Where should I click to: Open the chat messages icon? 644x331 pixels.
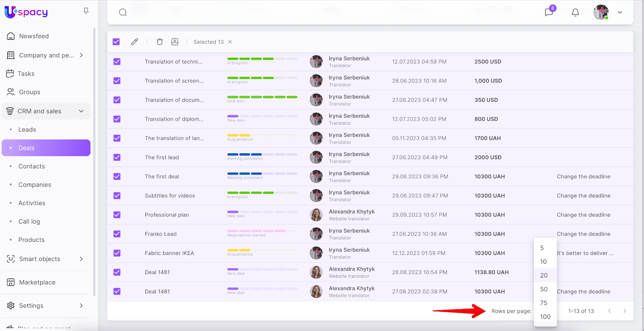coord(549,12)
